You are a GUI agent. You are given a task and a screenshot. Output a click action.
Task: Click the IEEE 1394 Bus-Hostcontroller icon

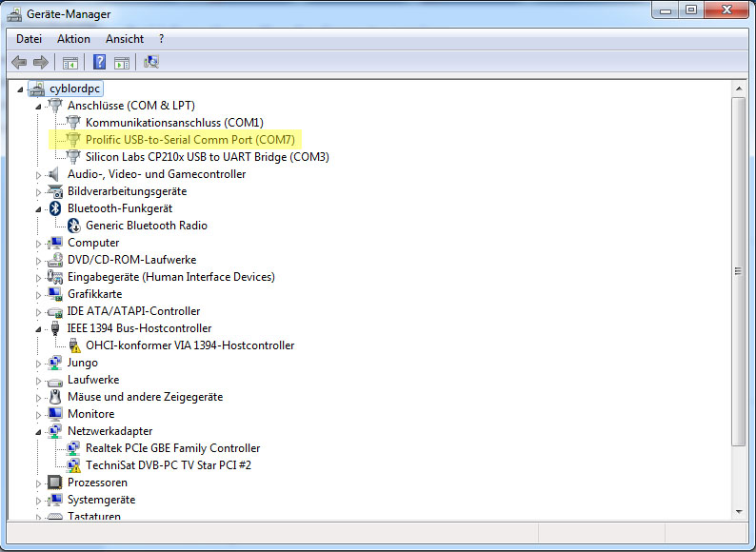coord(55,328)
